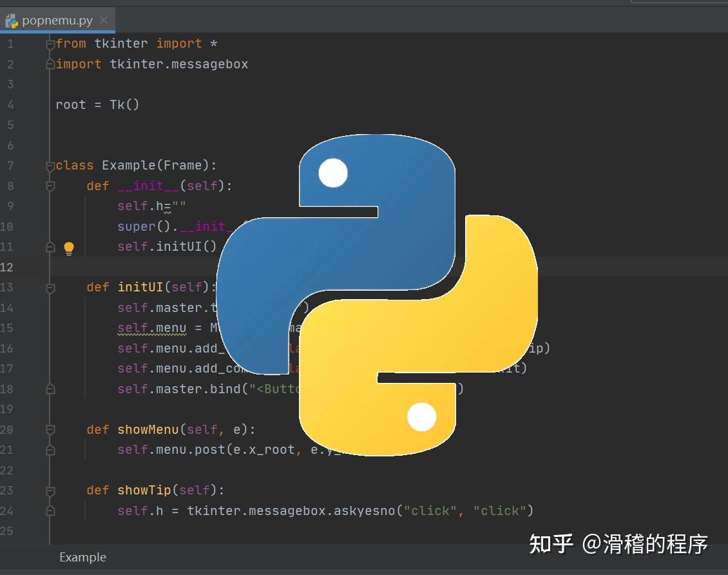Click the fold end marker on line 24
The height and width of the screenshot is (575, 728).
coord(50,511)
